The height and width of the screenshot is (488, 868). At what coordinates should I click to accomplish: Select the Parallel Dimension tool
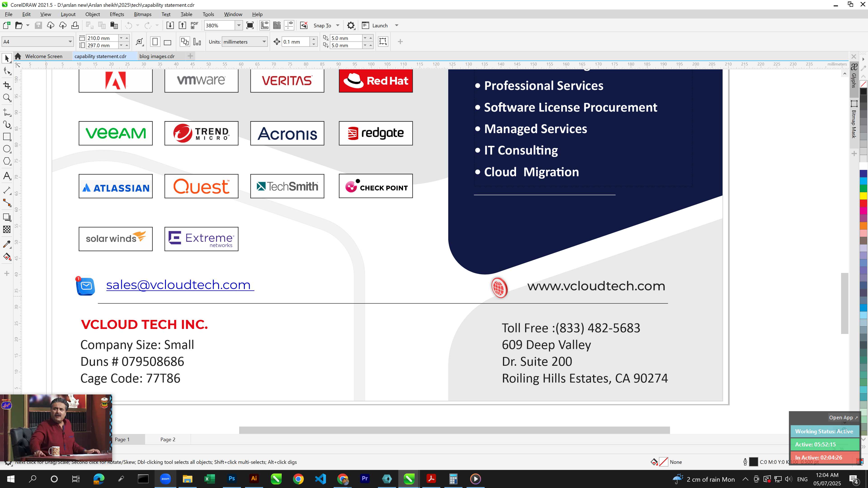click(x=7, y=190)
